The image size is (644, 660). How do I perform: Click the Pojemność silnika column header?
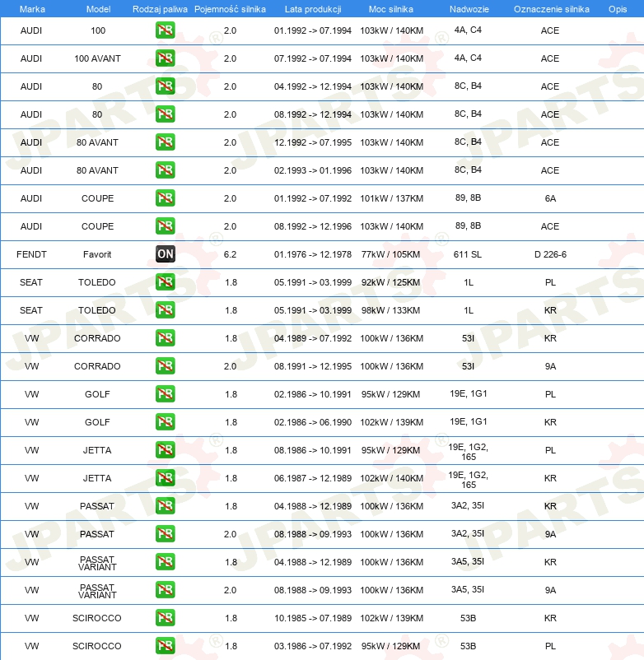(x=230, y=9)
